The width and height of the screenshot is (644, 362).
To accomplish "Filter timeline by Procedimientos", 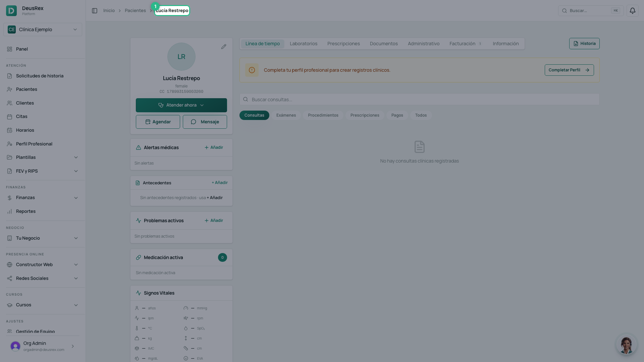I will (323, 115).
